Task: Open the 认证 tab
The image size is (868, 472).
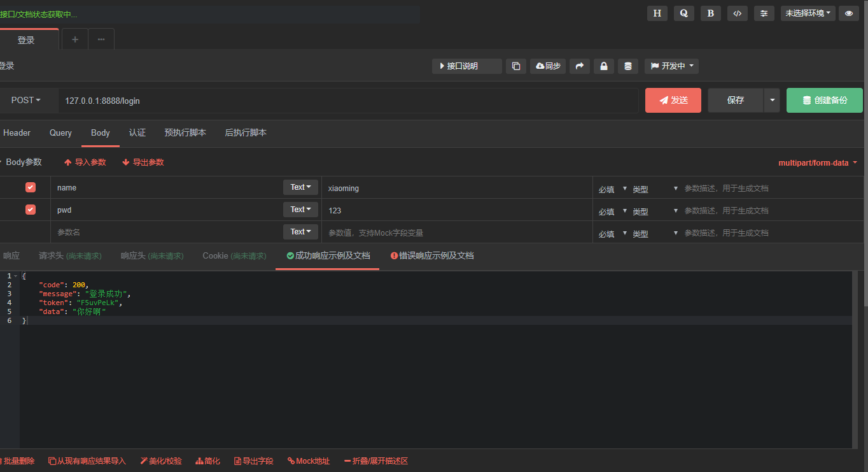Action: (x=137, y=132)
